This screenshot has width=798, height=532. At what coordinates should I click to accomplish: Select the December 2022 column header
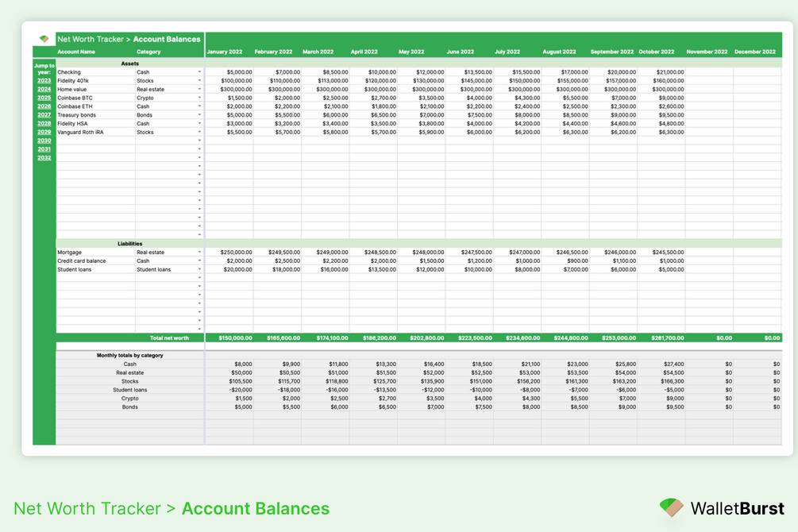pyautogui.click(x=755, y=52)
